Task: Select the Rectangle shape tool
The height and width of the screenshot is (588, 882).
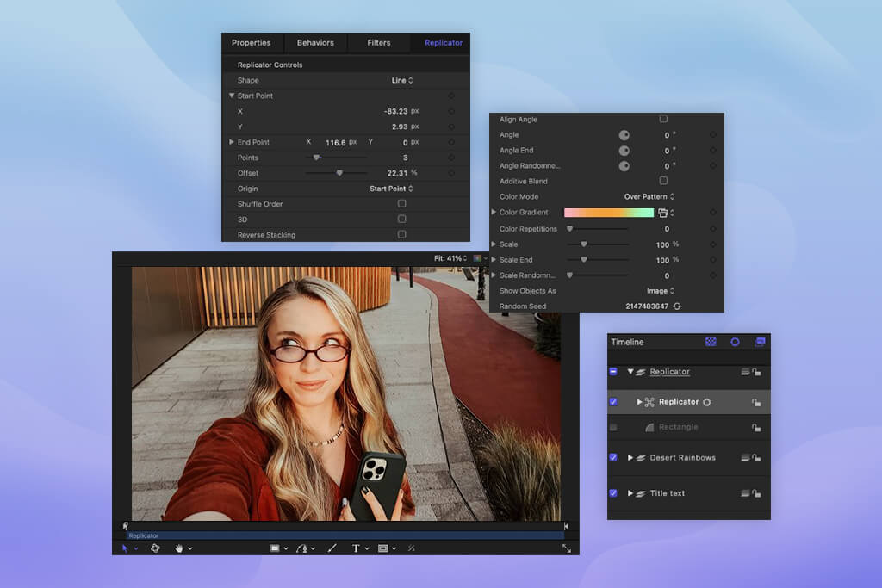Action: (275, 548)
